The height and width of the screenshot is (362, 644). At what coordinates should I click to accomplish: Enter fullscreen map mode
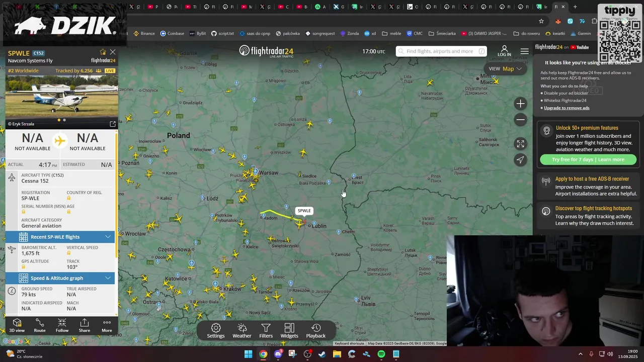(x=521, y=144)
